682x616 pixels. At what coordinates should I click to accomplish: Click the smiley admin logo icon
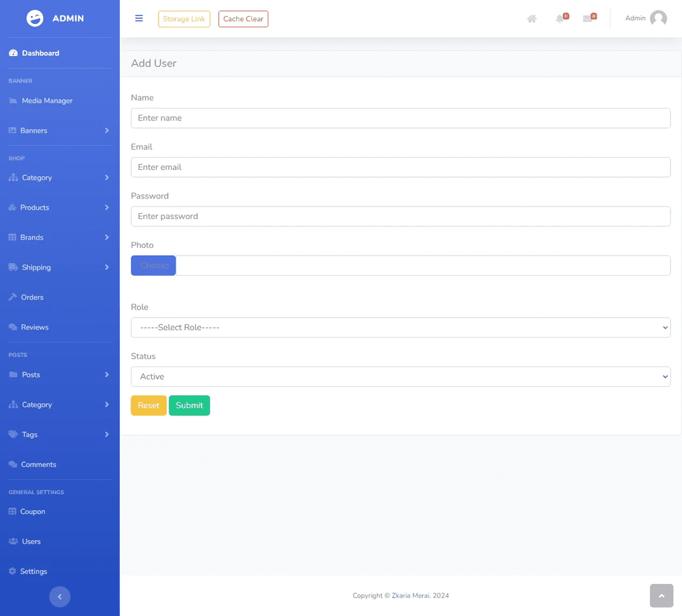(x=35, y=18)
